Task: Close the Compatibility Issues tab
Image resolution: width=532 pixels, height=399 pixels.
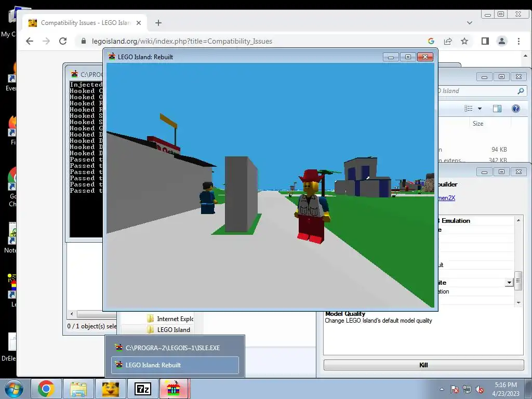Action: point(138,23)
